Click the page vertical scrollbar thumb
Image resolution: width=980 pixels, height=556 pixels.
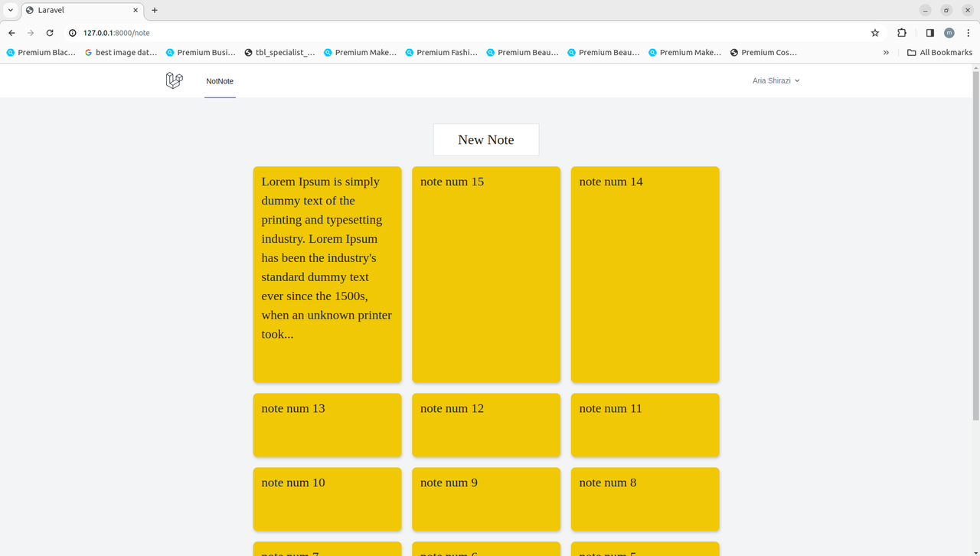tap(975, 245)
